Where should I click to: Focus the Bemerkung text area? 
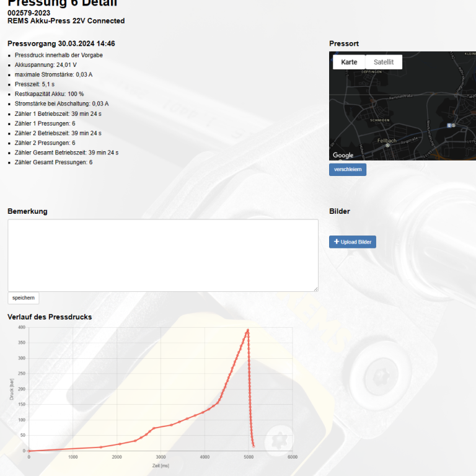tap(163, 255)
